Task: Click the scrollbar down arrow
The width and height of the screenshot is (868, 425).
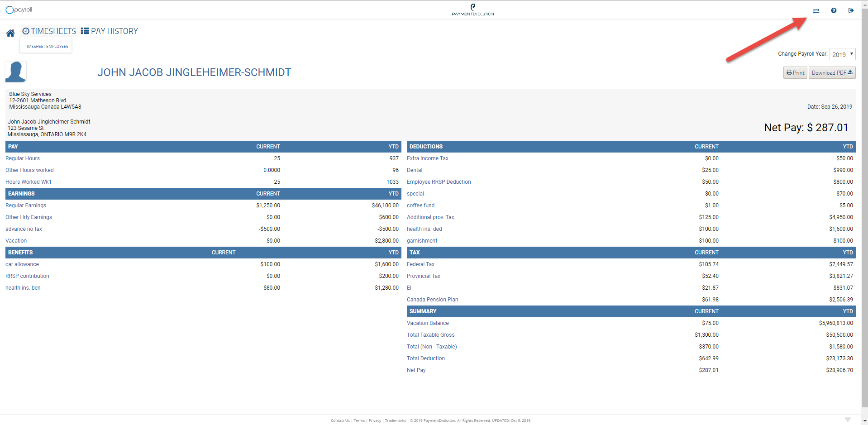Action: click(x=865, y=421)
